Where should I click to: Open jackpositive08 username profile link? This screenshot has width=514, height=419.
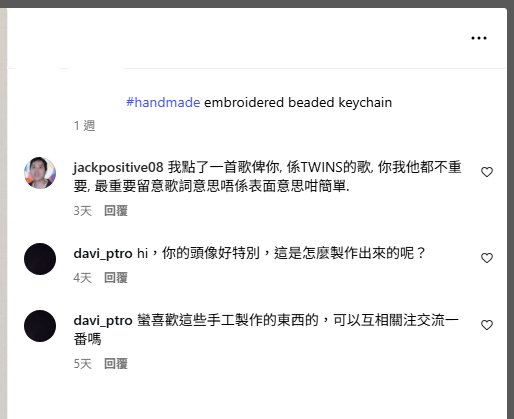click(118, 167)
